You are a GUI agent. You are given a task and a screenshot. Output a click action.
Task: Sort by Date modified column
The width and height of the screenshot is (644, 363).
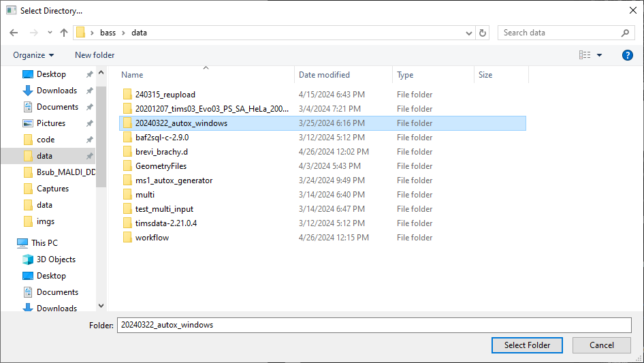(x=324, y=75)
